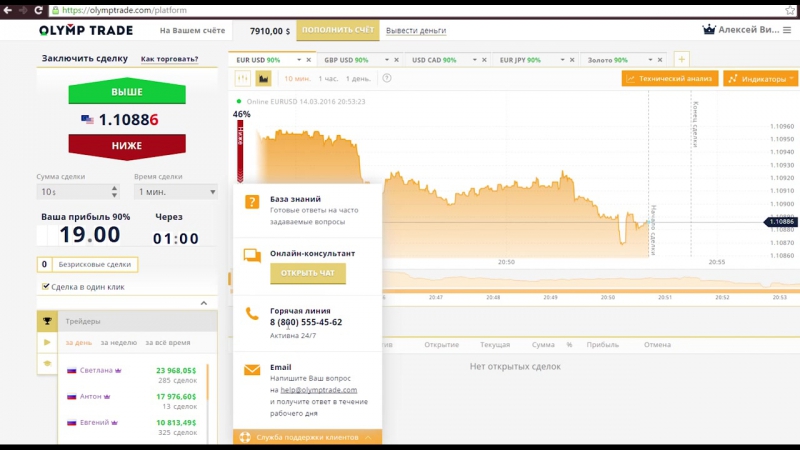This screenshot has height=450, width=800.
Task: Go back with browser back arrow
Action: [x=8, y=10]
